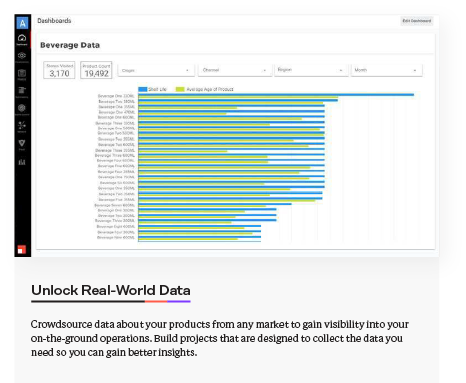The height and width of the screenshot is (383, 466).
Task: Open the Region filter dropdown
Action: pyautogui.click(x=311, y=70)
